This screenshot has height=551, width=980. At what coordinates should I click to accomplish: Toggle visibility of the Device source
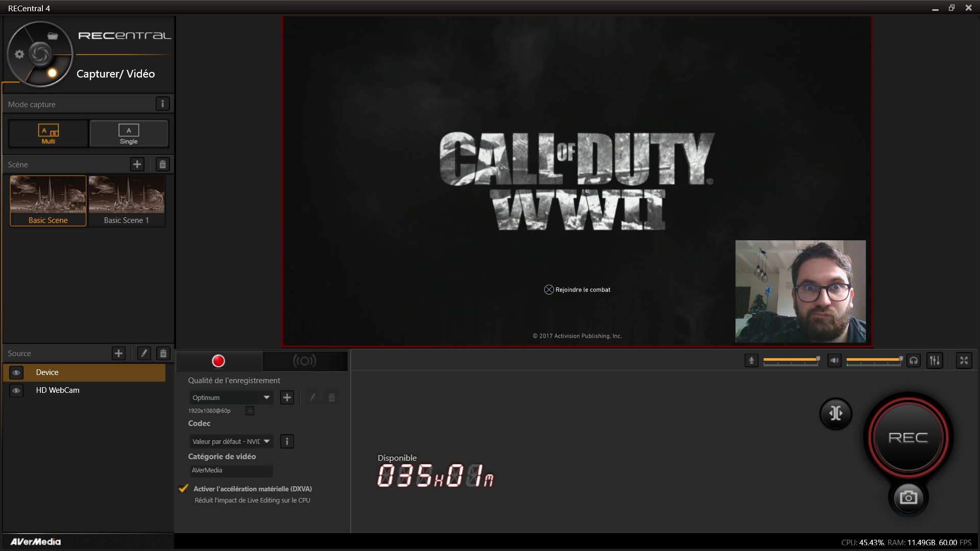(x=16, y=373)
